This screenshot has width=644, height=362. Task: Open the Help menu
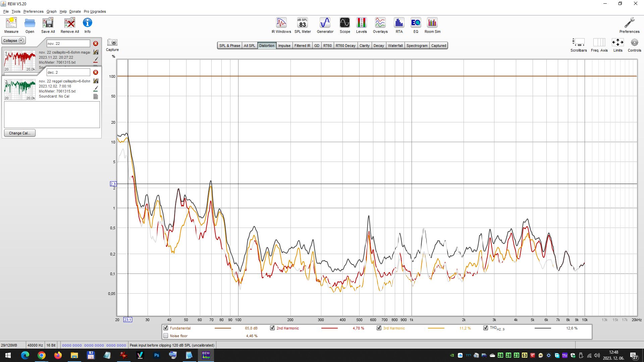(63, 11)
